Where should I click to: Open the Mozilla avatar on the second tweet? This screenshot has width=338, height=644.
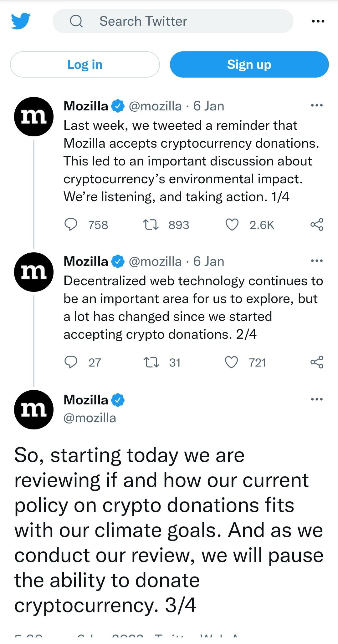tap(33, 272)
